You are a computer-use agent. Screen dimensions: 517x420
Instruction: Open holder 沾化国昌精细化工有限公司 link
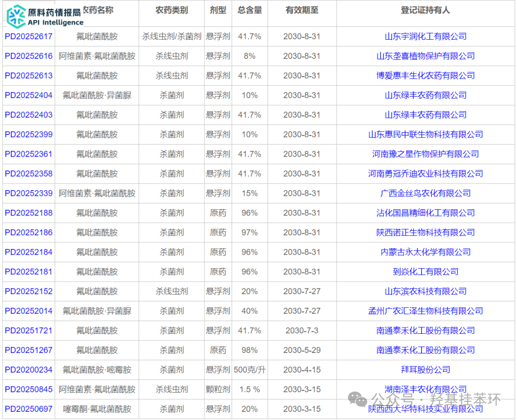(x=426, y=213)
